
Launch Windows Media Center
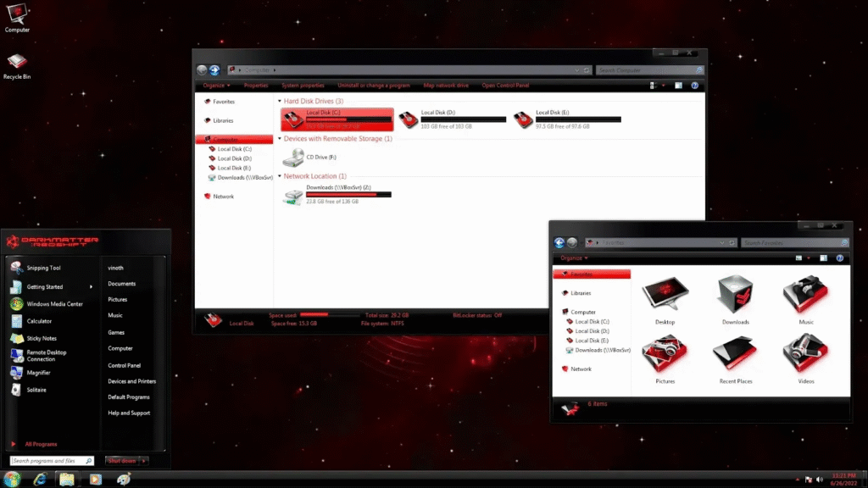pyautogui.click(x=54, y=303)
